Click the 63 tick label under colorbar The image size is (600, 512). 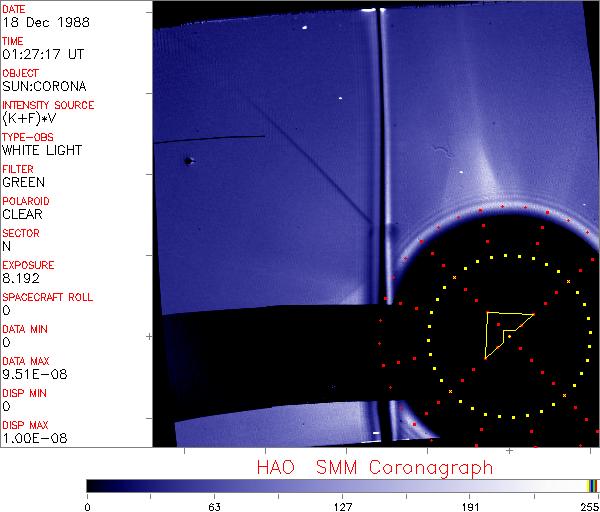point(214,505)
